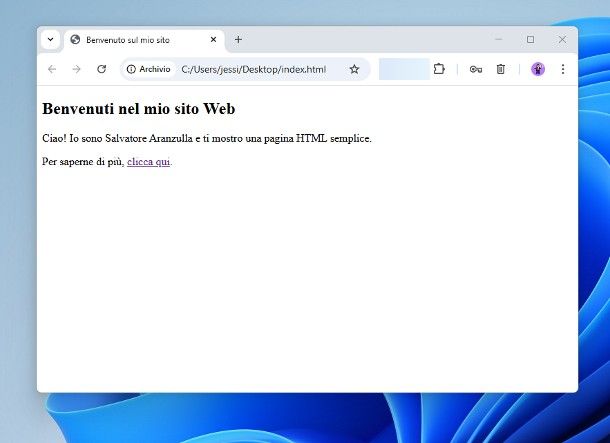Maximize the Chrome window
610x443 pixels.
[x=530, y=39]
